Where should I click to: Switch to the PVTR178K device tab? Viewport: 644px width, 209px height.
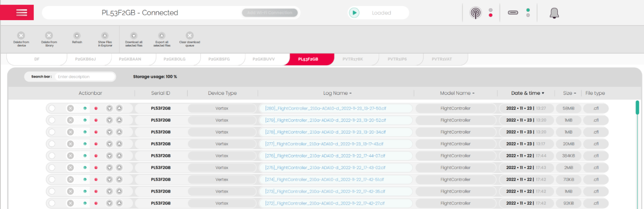point(353,59)
